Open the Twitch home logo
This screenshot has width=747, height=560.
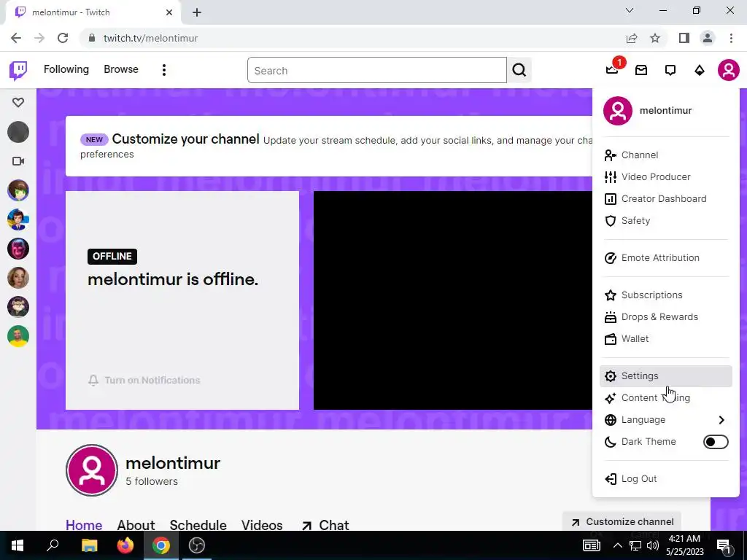coord(18,71)
